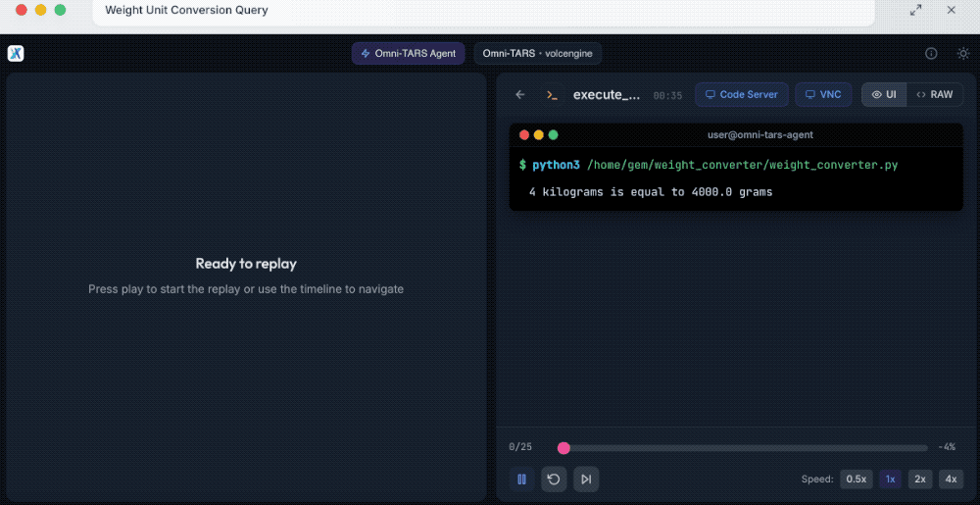Open the Code Server button

741,94
